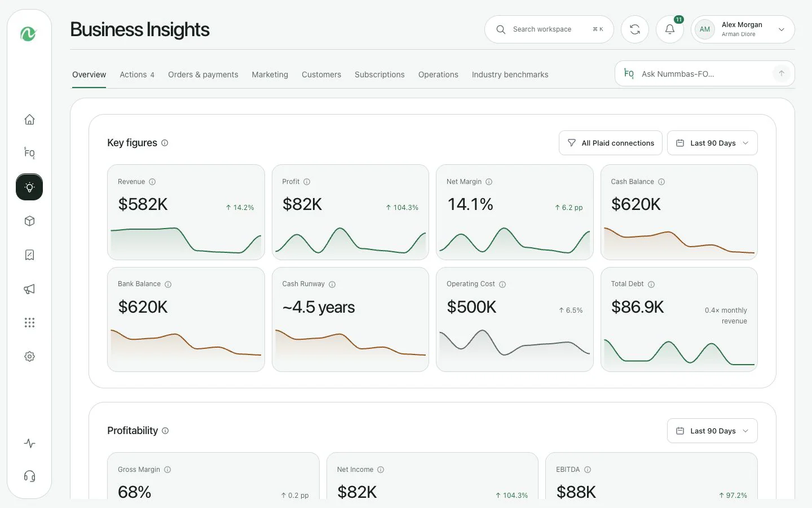This screenshot has height=508, width=812.
Task: Click the send arrow in Ask Nummbas
Action: [782, 73]
